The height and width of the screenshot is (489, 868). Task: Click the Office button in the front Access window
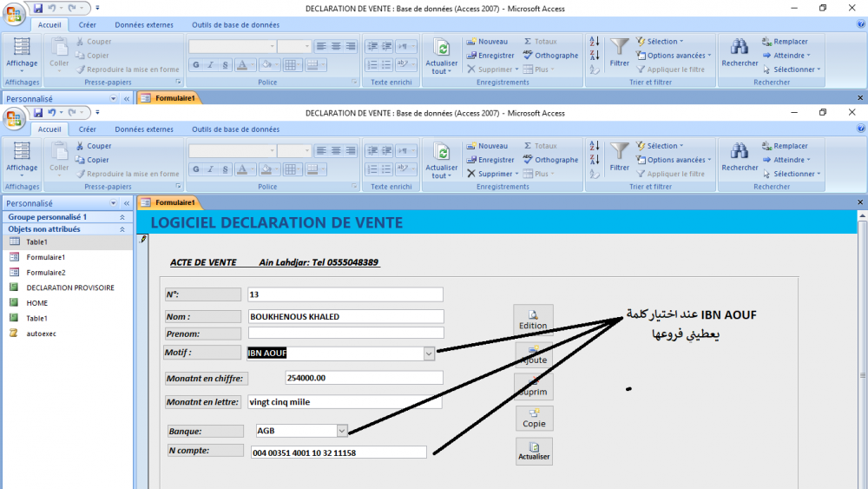(x=14, y=118)
